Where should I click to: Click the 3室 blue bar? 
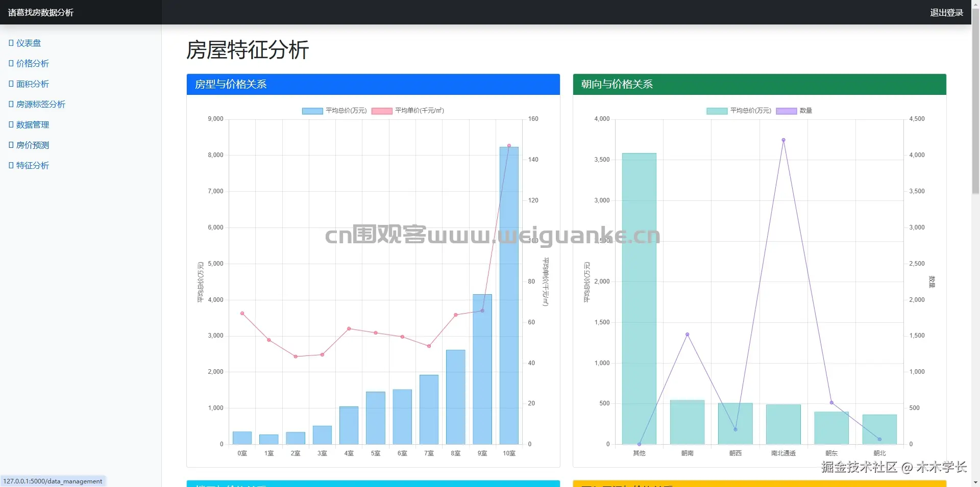tap(322, 435)
